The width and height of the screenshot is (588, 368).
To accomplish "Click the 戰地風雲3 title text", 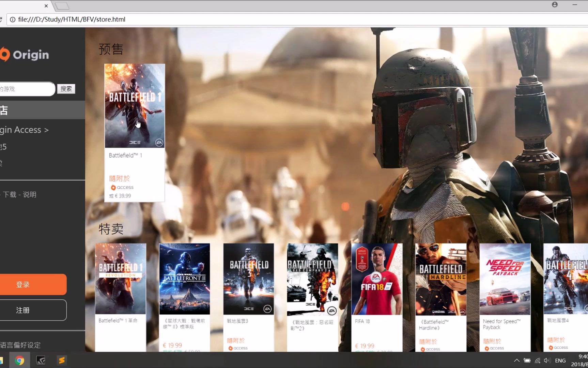I will click(237, 321).
